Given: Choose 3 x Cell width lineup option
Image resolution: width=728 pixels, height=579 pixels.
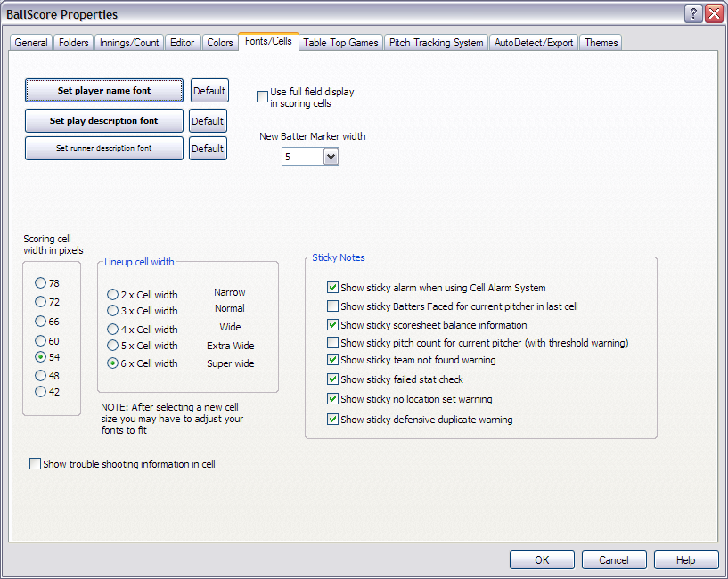Looking at the screenshot, I should coord(112,310).
